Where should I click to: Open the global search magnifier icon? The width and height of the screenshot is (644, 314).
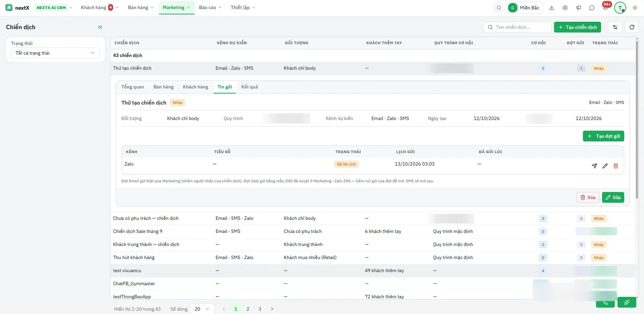click(499, 8)
